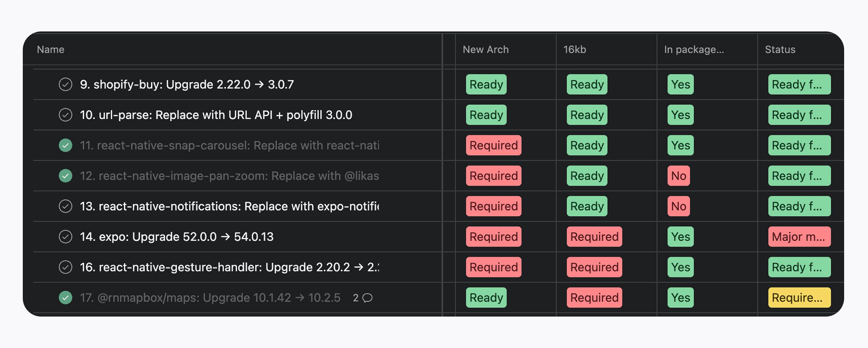Mark react-native-notifications task complete

[65, 206]
